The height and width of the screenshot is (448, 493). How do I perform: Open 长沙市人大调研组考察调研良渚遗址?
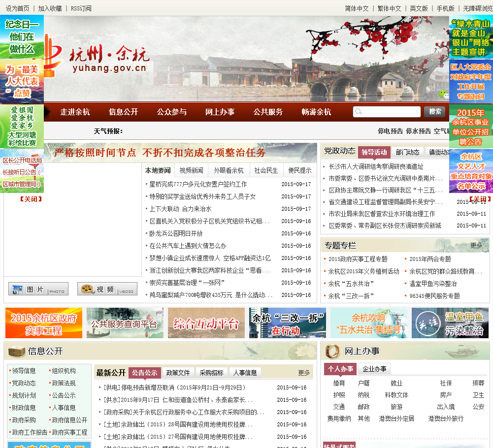pos(376,166)
